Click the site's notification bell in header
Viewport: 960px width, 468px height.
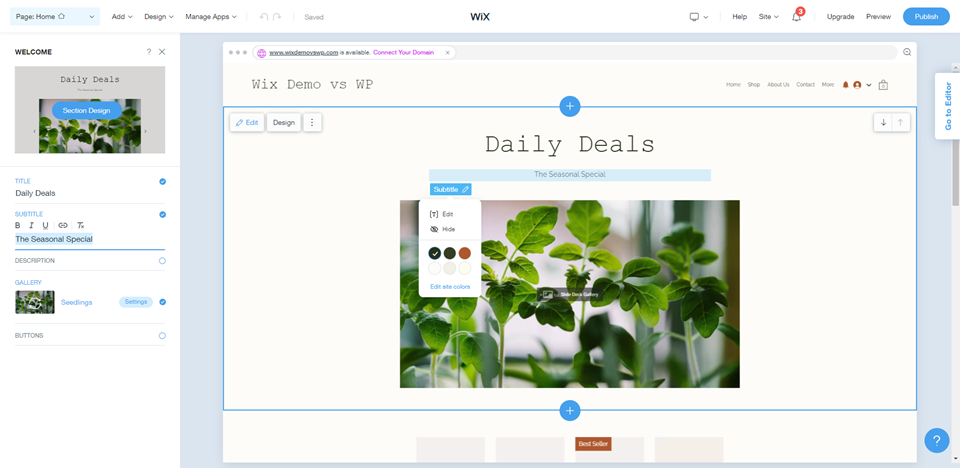tap(846, 85)
